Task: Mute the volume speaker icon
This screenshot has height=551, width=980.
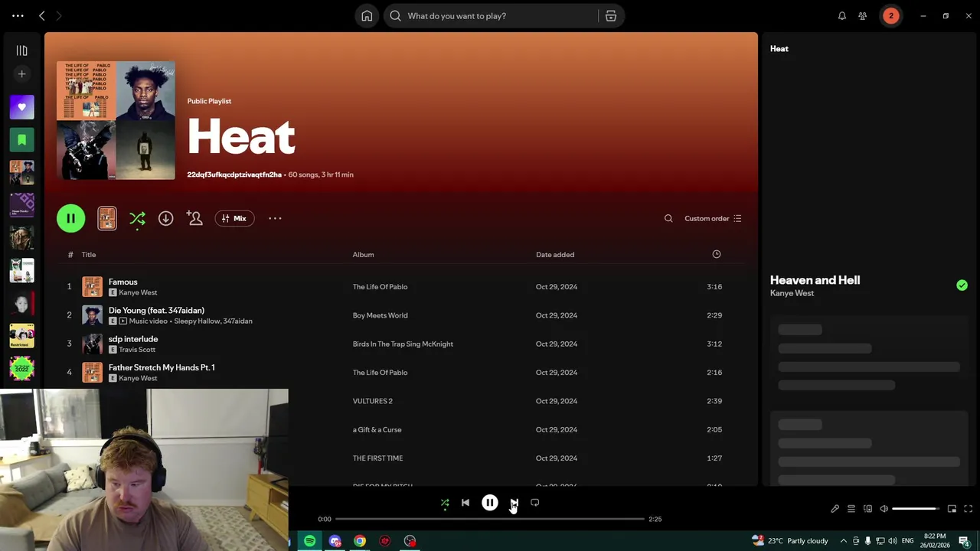Action: [884, 509]
